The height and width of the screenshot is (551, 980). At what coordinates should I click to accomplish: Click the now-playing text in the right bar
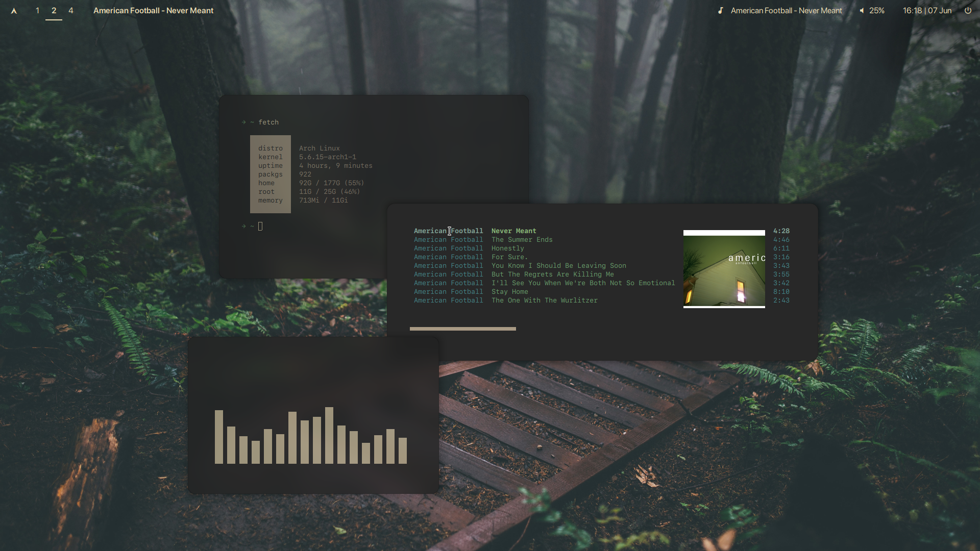pos(786,11)
